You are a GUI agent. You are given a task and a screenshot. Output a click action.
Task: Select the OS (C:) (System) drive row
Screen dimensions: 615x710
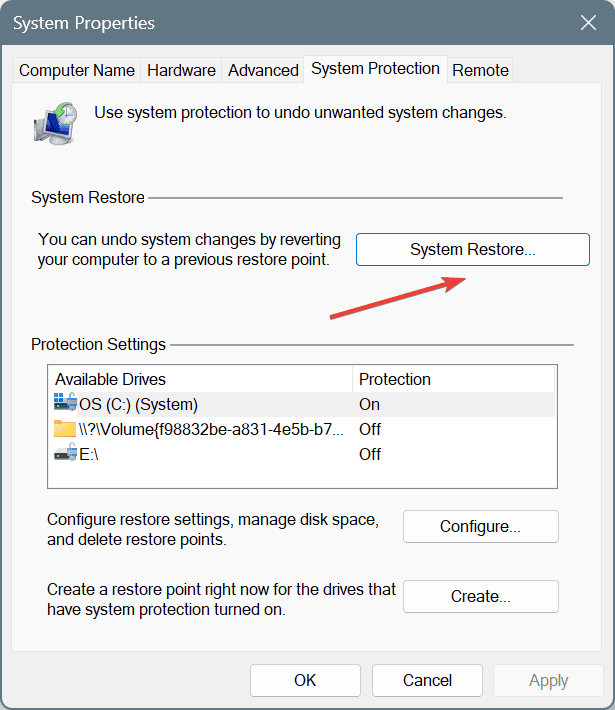[200, 404]
